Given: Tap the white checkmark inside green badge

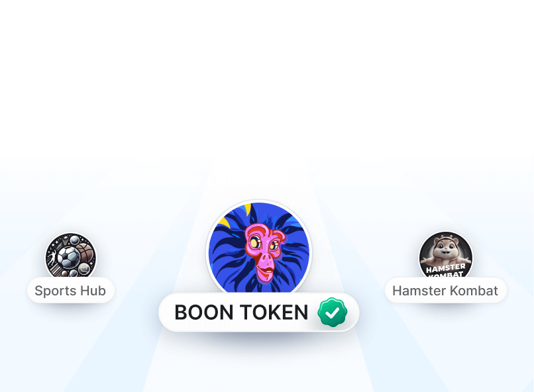Looking at the screenshot, I should click(x=333, y=313).
